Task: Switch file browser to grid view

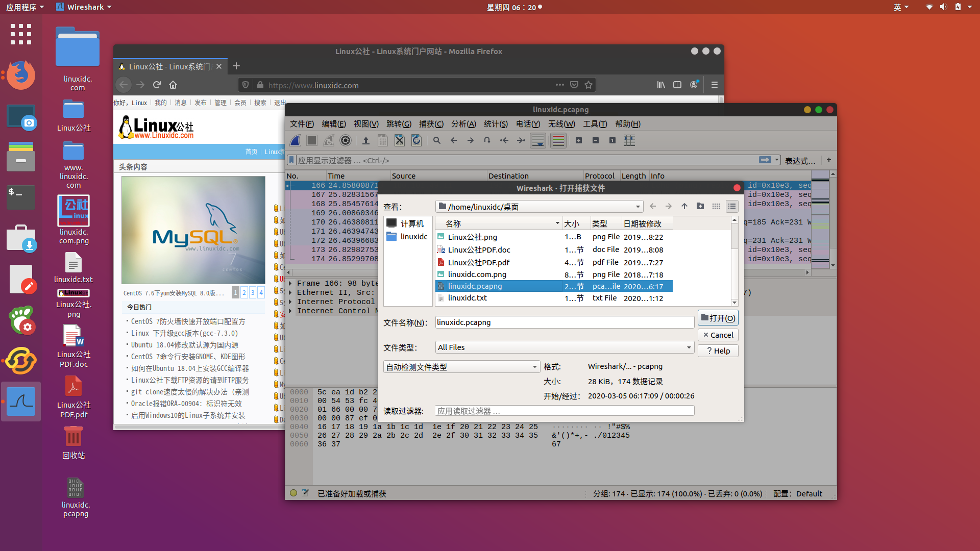Action: click(716, 206)
